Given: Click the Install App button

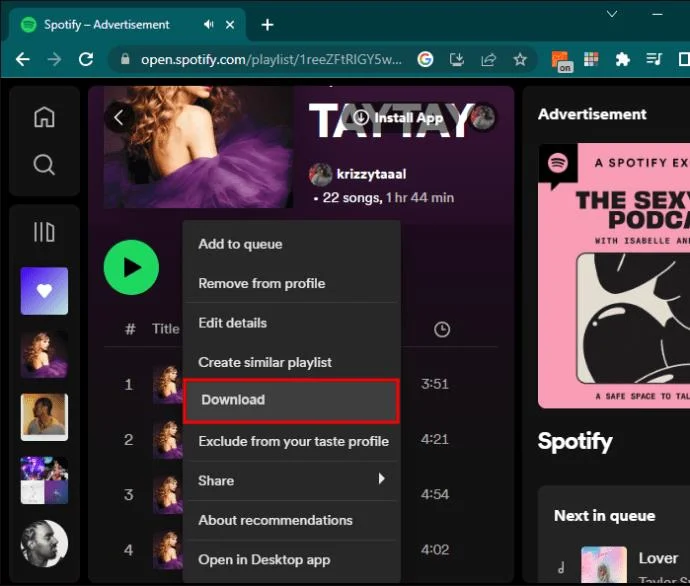Looking at the screenshot, I should (x=398, y=117).
